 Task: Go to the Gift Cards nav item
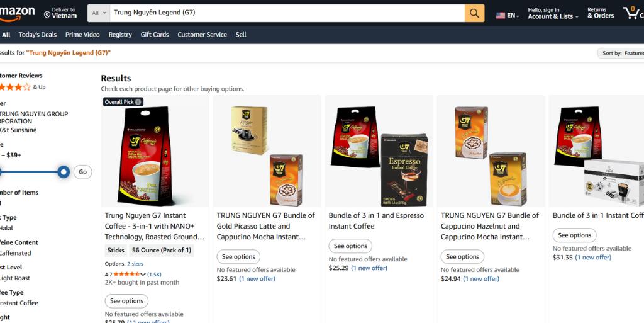point(155,35)
